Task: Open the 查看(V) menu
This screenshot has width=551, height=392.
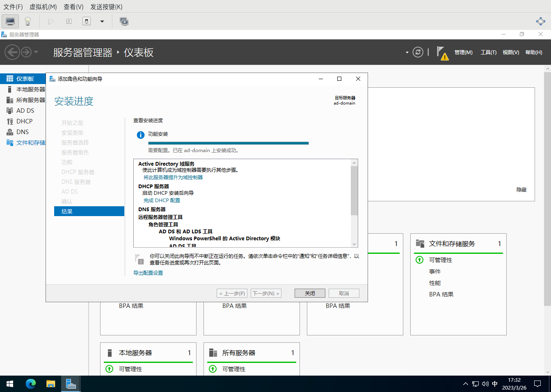Action: point(73,7)
